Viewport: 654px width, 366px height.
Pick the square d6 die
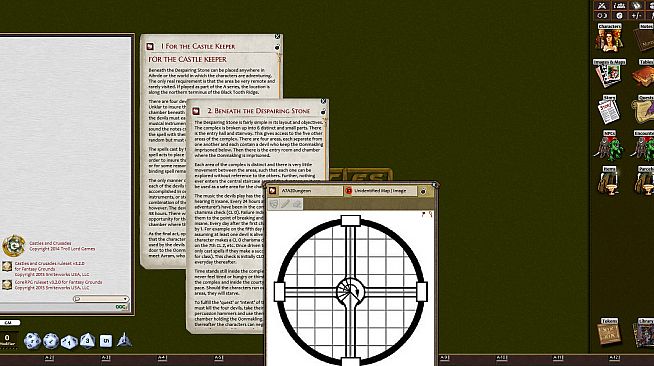(x=106, y=341)
